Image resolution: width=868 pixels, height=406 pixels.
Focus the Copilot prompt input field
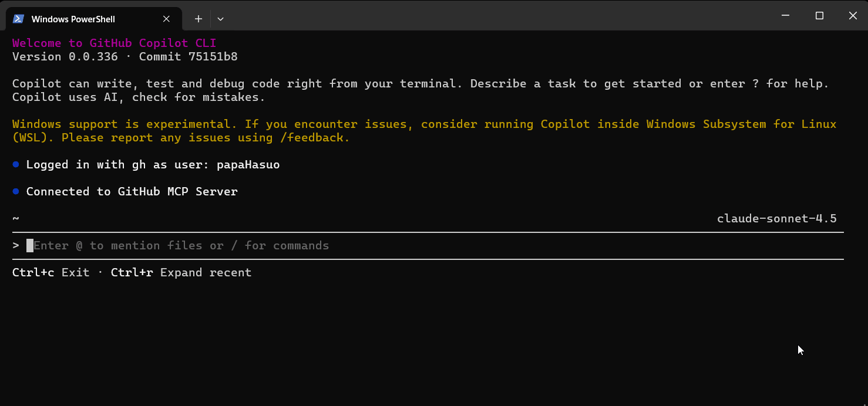tap(428, 246)
